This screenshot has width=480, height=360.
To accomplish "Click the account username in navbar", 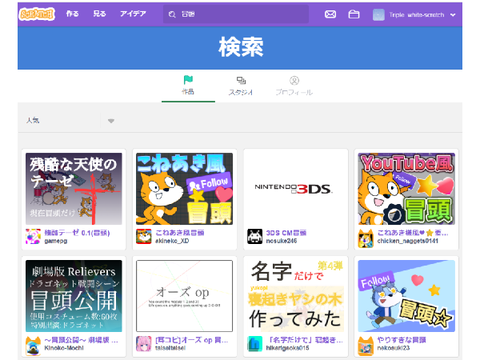I will pos(417,15).
